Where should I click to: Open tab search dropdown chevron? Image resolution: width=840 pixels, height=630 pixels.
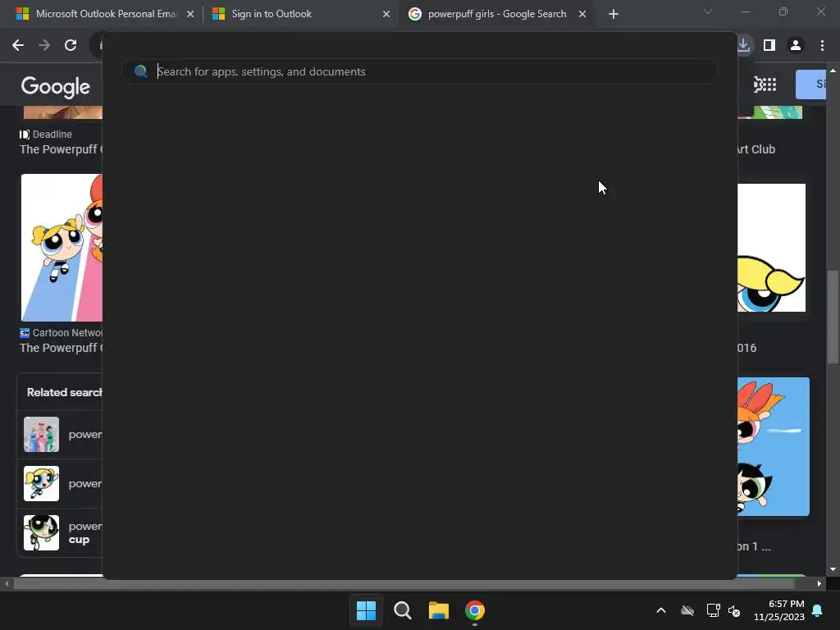click(708, 11)
